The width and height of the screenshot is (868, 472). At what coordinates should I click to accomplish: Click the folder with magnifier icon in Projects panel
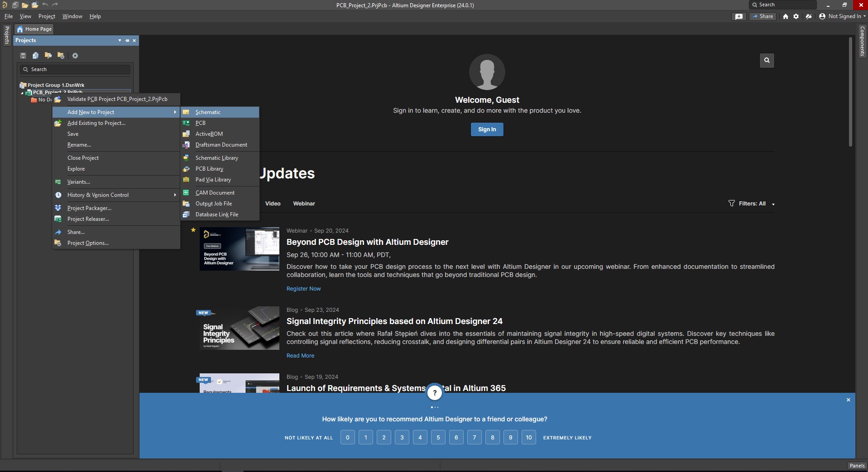[48, 56]
